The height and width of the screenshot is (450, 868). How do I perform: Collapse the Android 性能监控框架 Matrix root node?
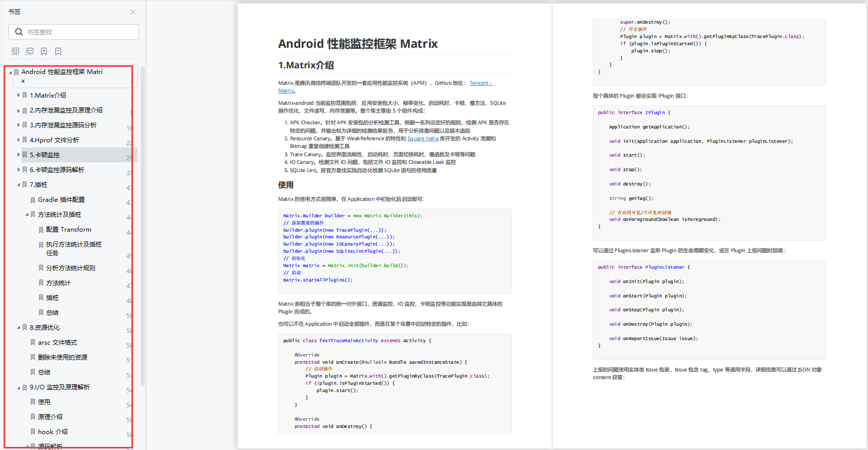click(x=10, y=72)
